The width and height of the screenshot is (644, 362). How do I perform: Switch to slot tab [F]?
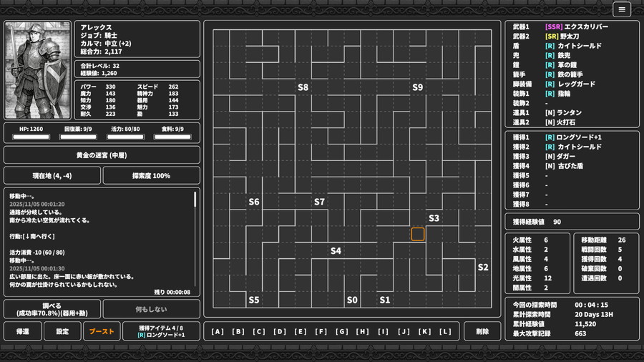coord(321,331)
